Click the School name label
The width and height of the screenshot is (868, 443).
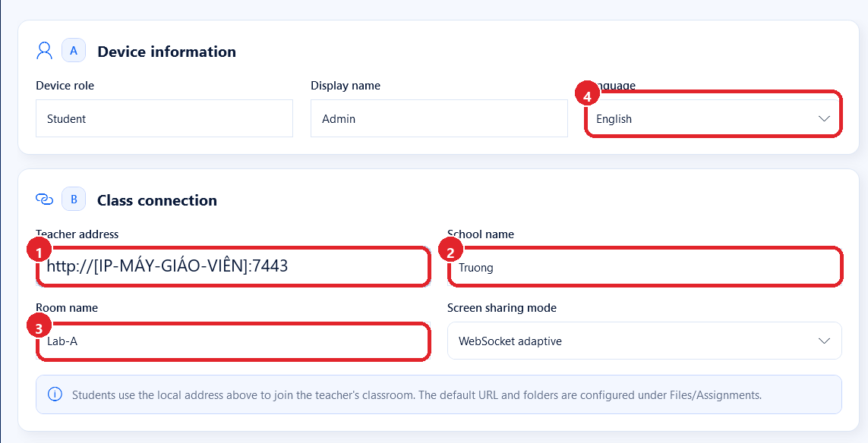click(x=481, y=234)
